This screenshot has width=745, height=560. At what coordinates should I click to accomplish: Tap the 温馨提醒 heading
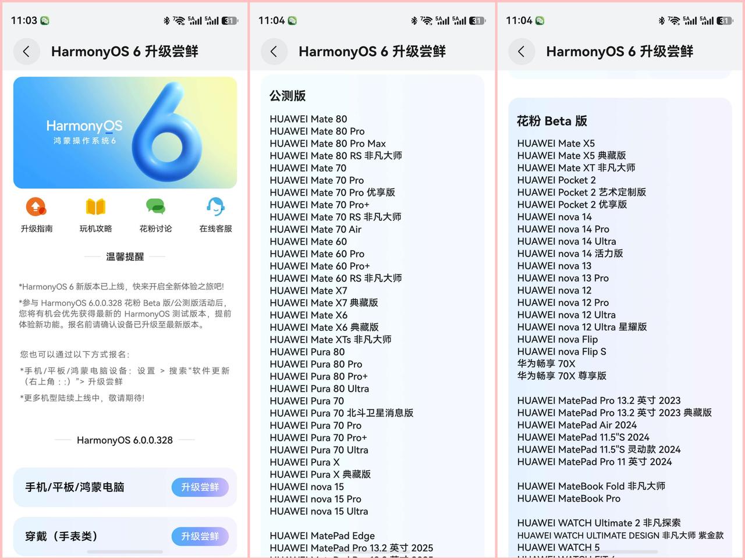pos(125,256)
